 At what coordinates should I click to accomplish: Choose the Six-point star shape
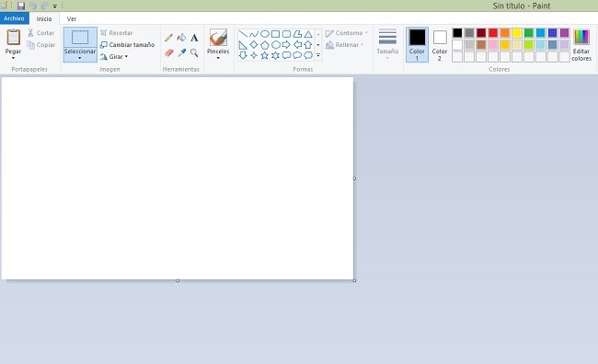275,56
